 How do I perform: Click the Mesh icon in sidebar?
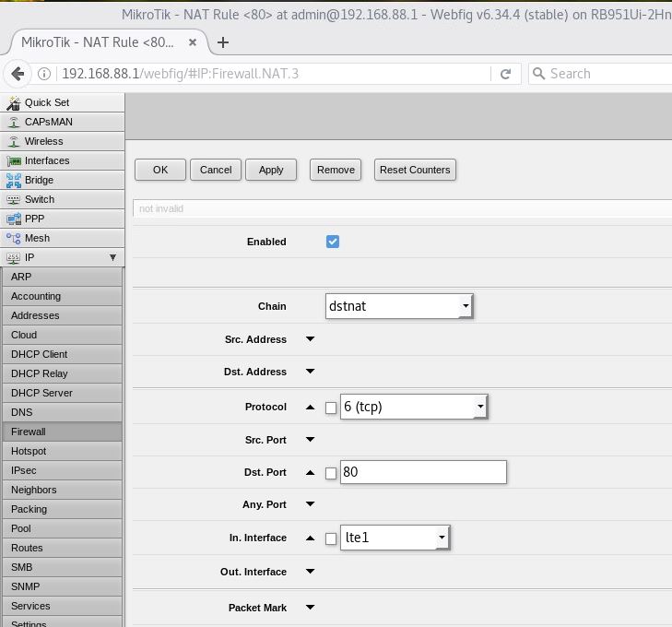click(x=13, y=239)
